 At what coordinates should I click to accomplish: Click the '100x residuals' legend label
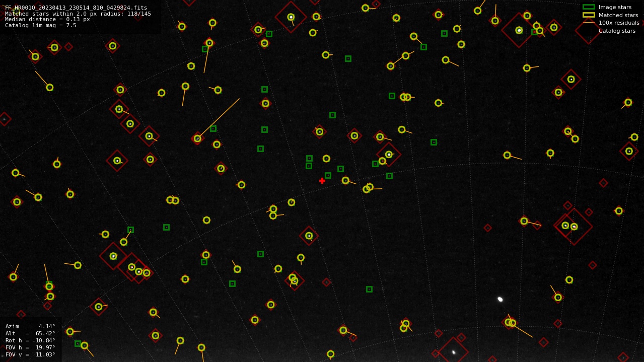[x=619, y=23]
